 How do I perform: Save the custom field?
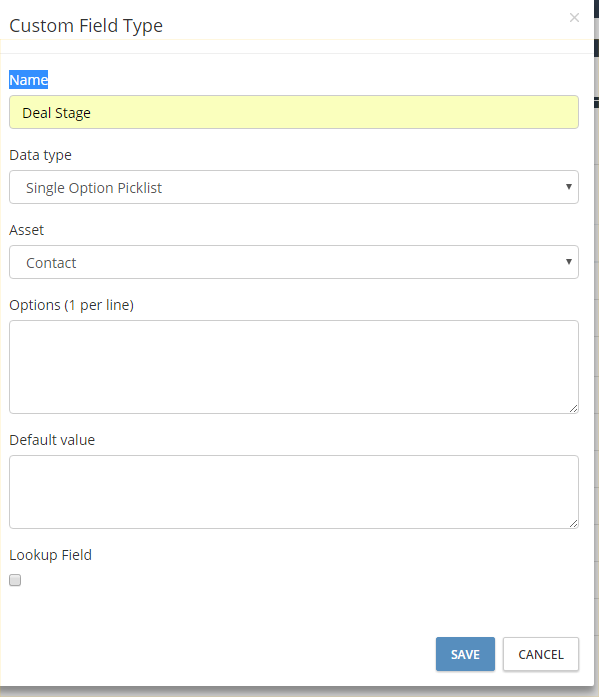point(465,654)
